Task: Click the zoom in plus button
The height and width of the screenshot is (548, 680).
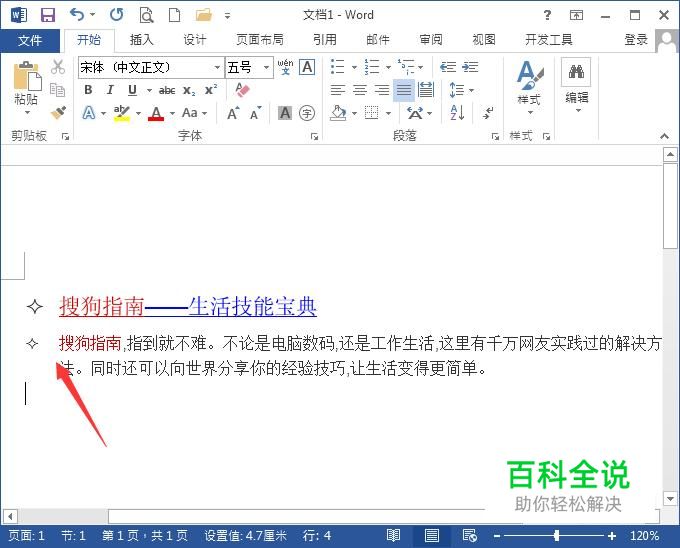Action: [611, 536]
